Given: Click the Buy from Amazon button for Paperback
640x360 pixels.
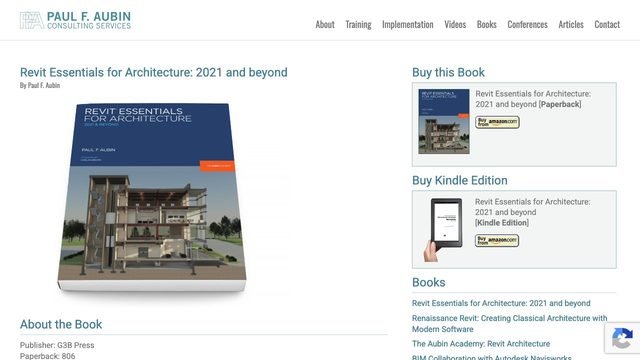Looking at the screenshot, I should [497, 122].
